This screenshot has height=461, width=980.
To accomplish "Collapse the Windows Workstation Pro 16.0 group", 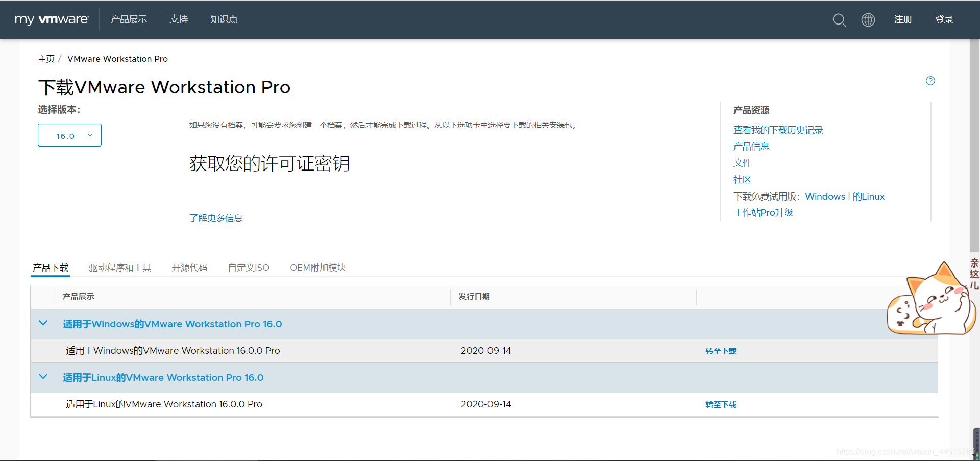I will 43,323.
